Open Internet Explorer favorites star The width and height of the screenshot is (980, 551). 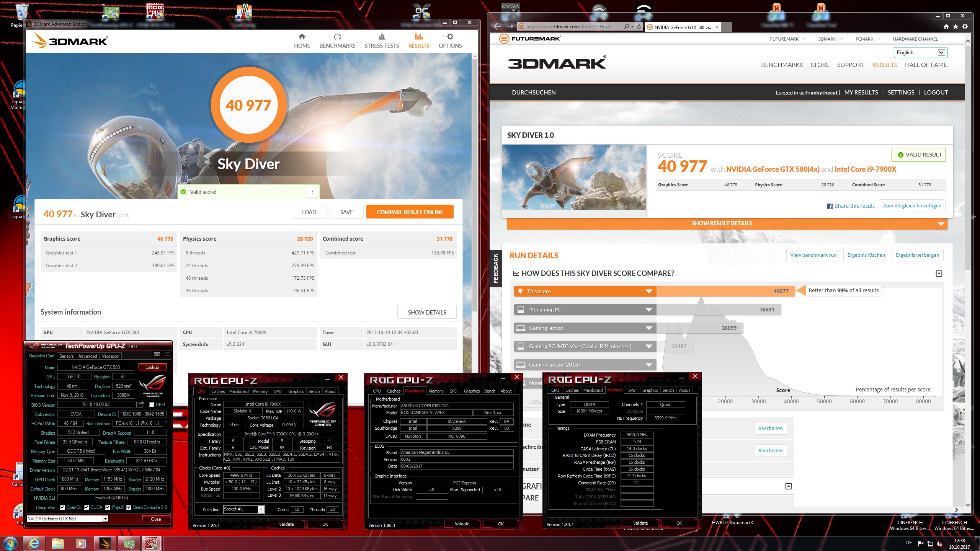point(955,27)
